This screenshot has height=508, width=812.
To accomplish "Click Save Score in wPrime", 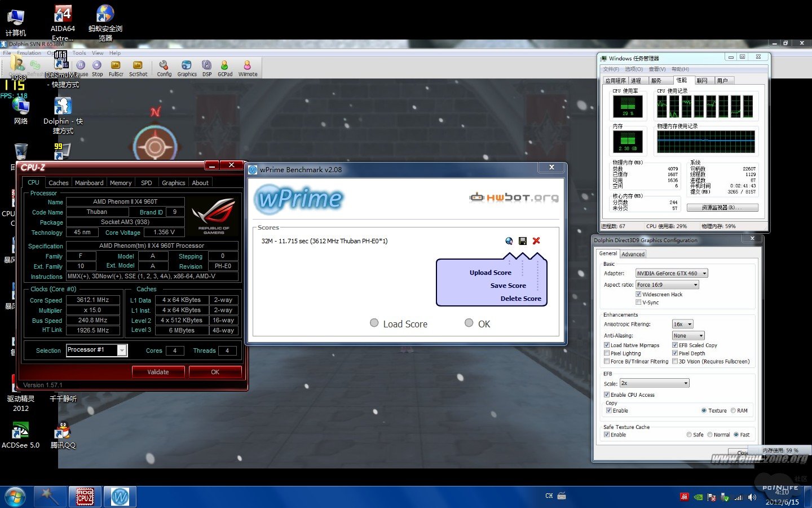I will pyautogui.click(x=508, y=286).
